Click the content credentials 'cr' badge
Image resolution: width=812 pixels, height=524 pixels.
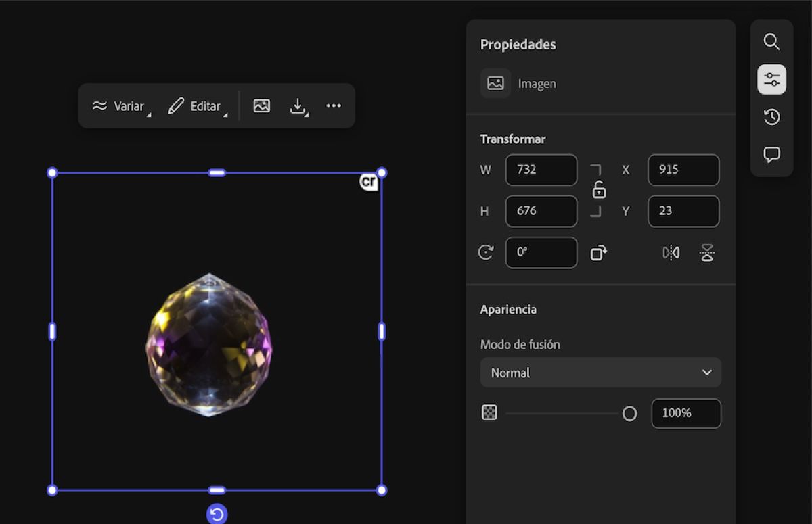click(x=368, y=182)
